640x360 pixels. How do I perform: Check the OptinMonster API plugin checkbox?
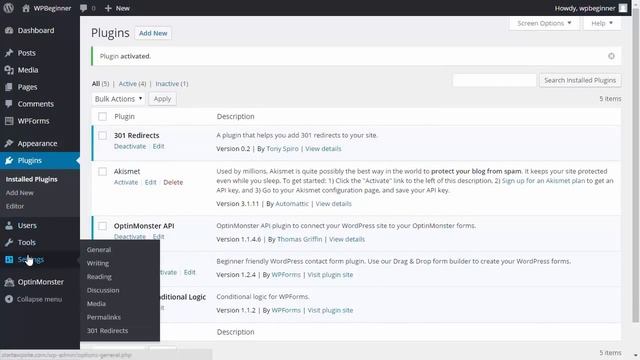102,226
